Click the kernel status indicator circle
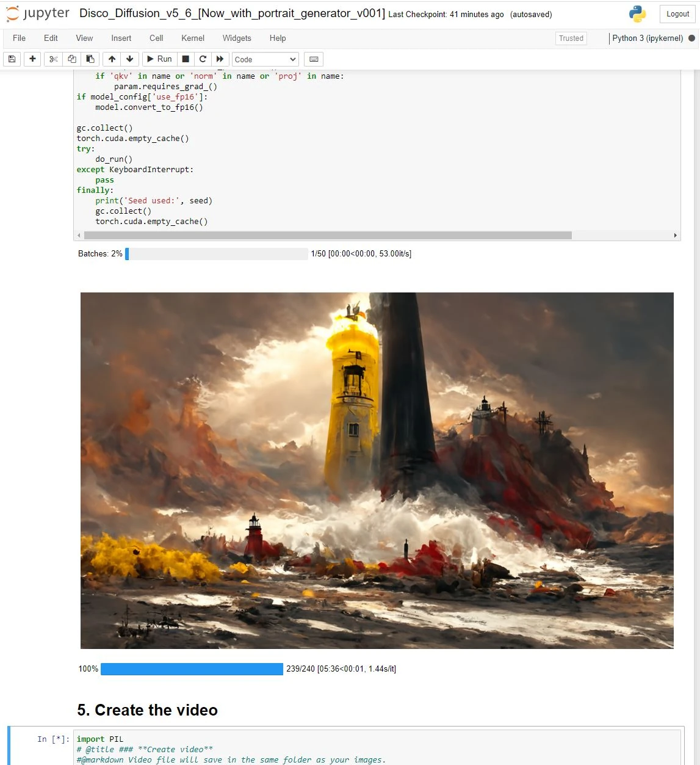The width and height of the screenshot is (700, 765). pos(691,38)
